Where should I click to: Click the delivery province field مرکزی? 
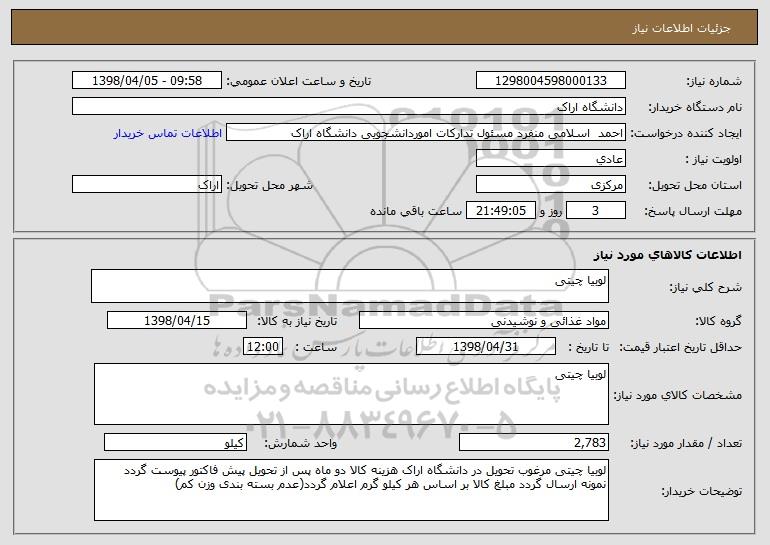[x=550, y=185]
